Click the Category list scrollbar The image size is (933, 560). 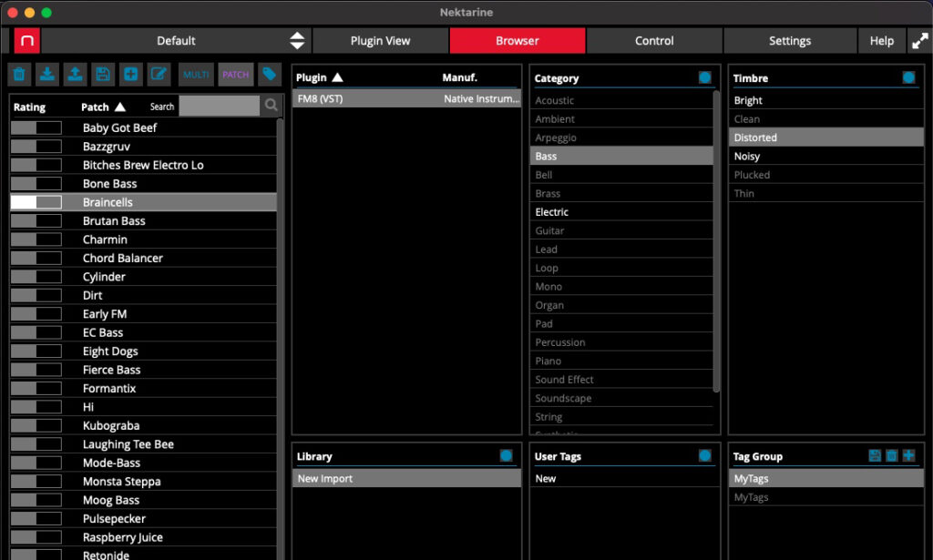(x=716, y=240)
